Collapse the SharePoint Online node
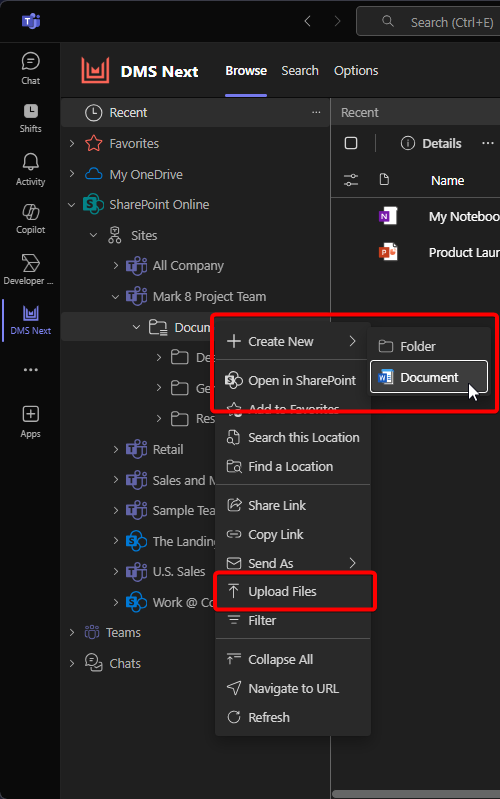 (x=71, y=205)
